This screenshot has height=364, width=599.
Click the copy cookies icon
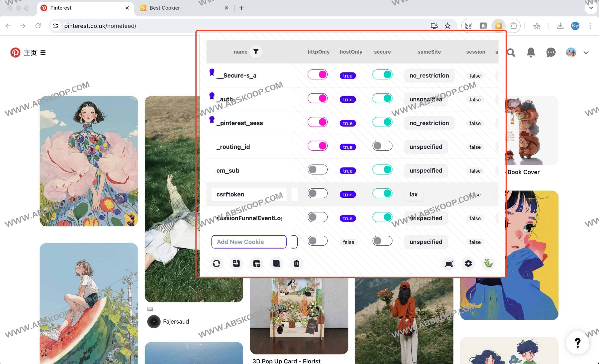click(x=276, y=263)
